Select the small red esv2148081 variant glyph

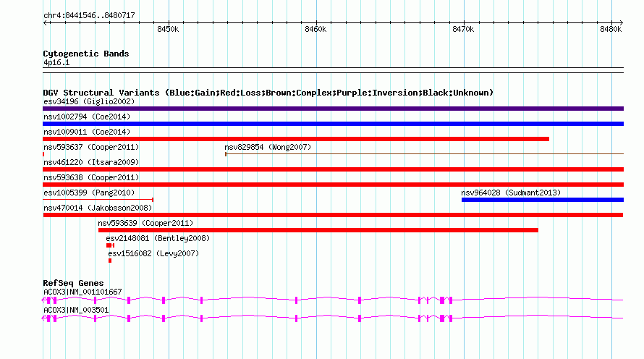tap(110, 245)
